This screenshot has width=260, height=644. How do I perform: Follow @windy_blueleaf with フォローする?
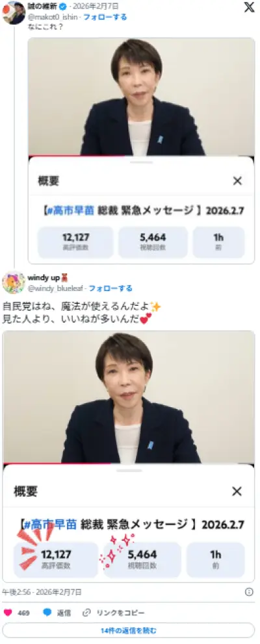(x=110, y=288)
